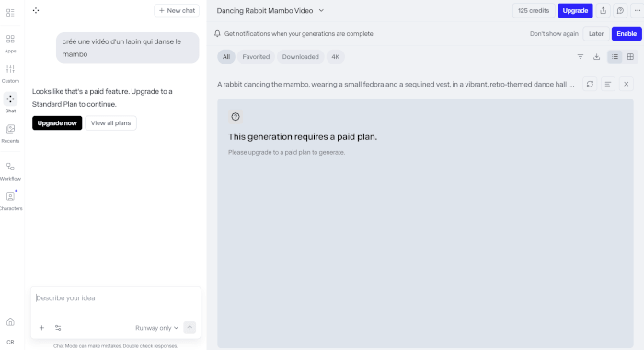Open the Recents section
The height and width of the screenshot is (350, 644).
point(10,134)
